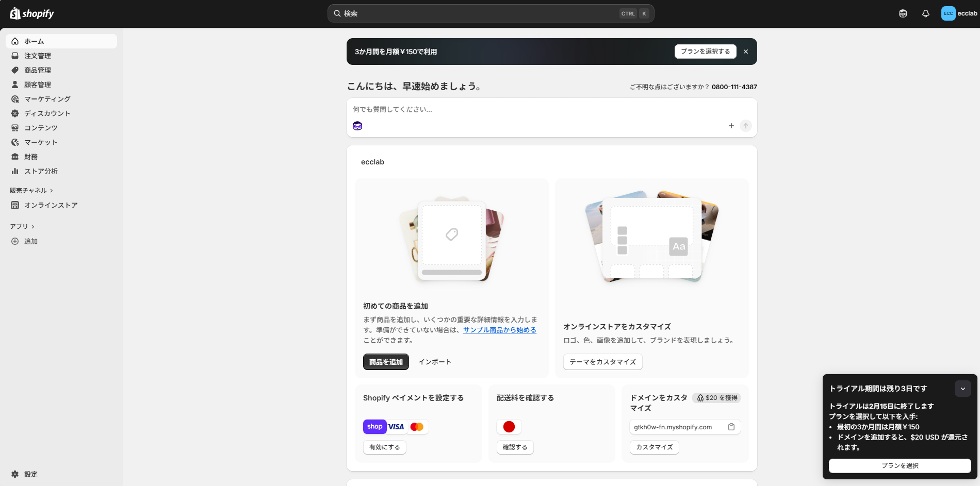980x486 pixels.
Task: Collapse the trial period popup with the chevron
Action: pos(962,389)
